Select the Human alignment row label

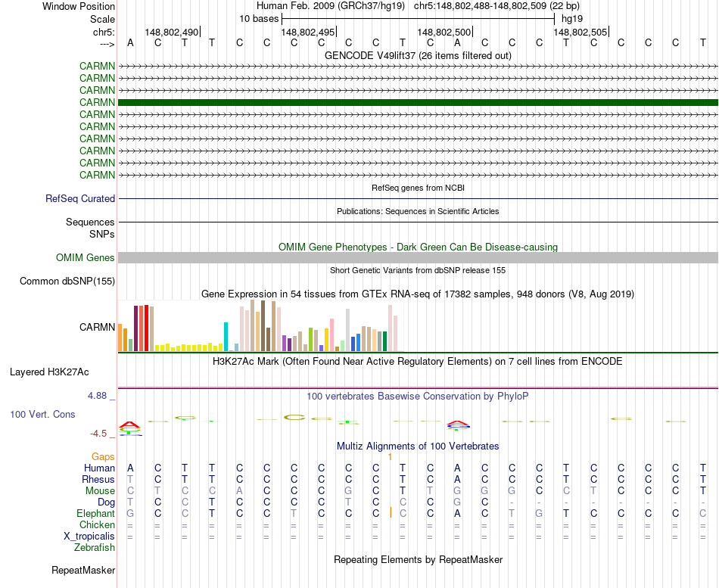pos(99,468)
